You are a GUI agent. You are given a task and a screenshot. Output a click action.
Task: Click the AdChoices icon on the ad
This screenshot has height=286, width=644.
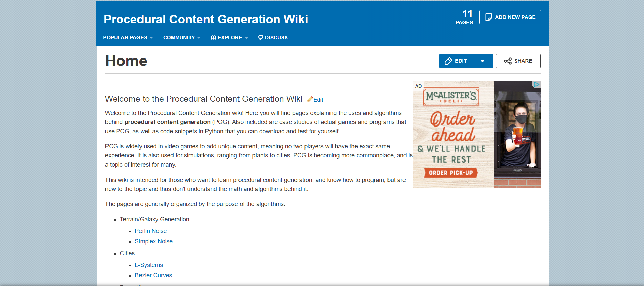point(537,84)
